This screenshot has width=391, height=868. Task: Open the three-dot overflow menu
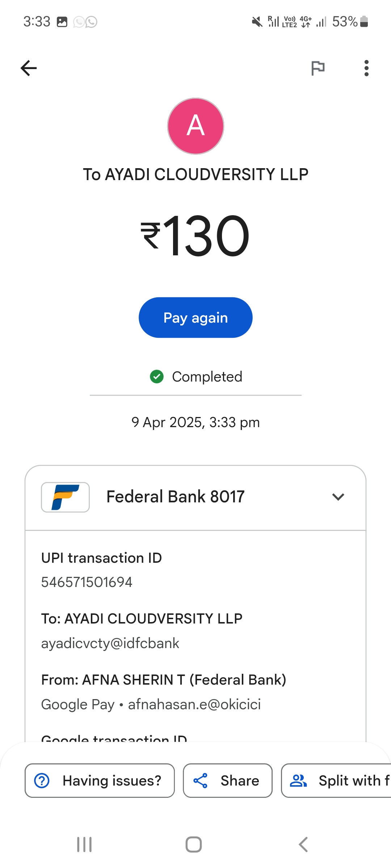click(x=366, y=68)
